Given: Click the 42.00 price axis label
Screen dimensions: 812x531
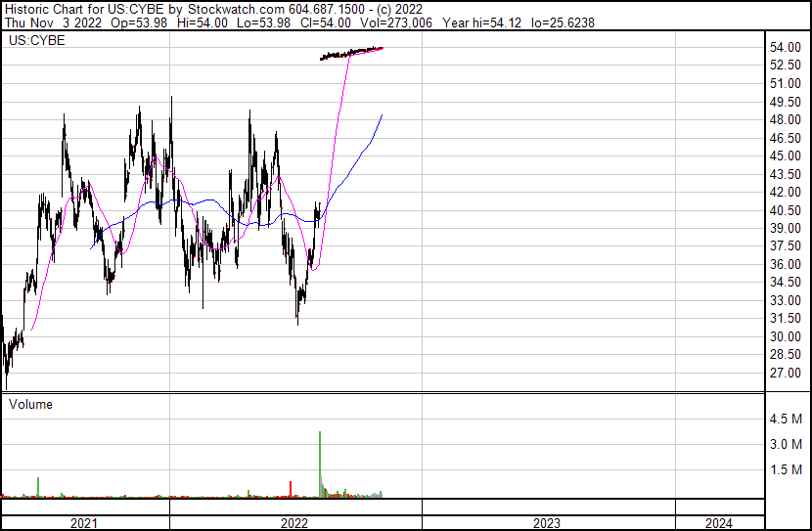Looking at the screenshot, I should pos(785,192).
